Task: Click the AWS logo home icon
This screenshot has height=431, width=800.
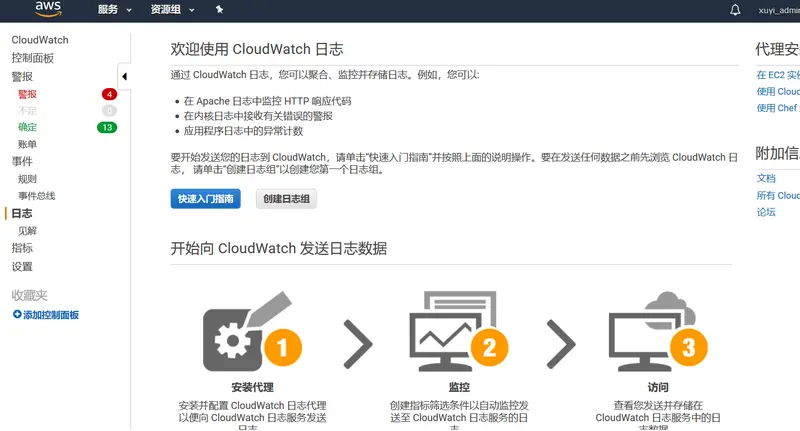Action: (48, 9)
